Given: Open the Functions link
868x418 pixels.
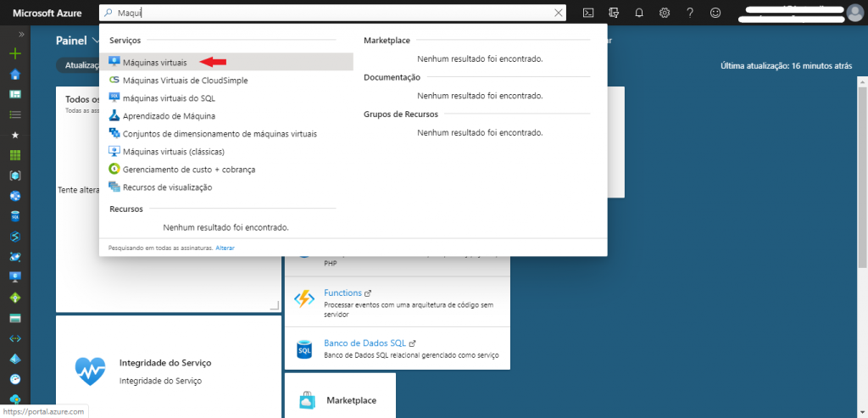Looking at the screenshot, I should click(x=342, y=293).
